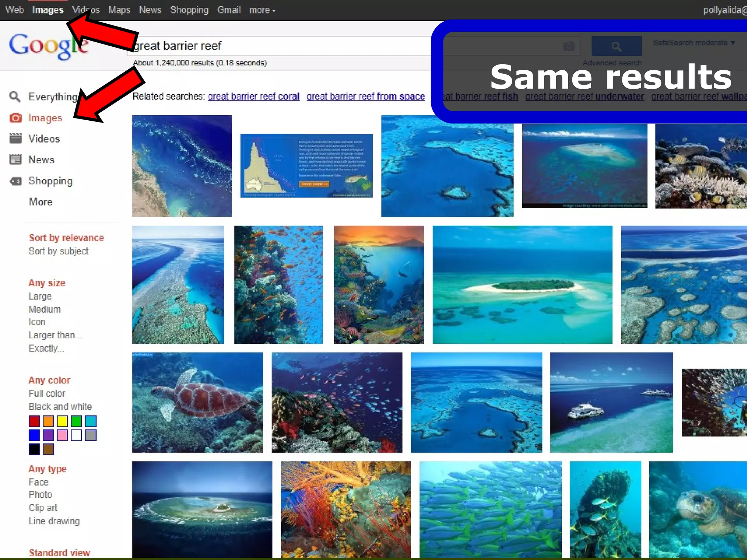The height and width of the screenshot is (560, 747).
Task: Click the News newspaper icon
Action: [x=15, y=160]
